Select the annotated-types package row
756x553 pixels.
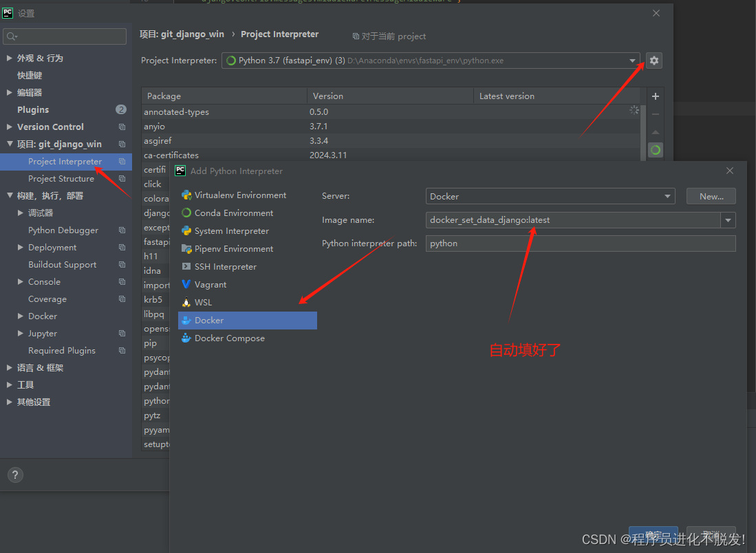point(391,112)
